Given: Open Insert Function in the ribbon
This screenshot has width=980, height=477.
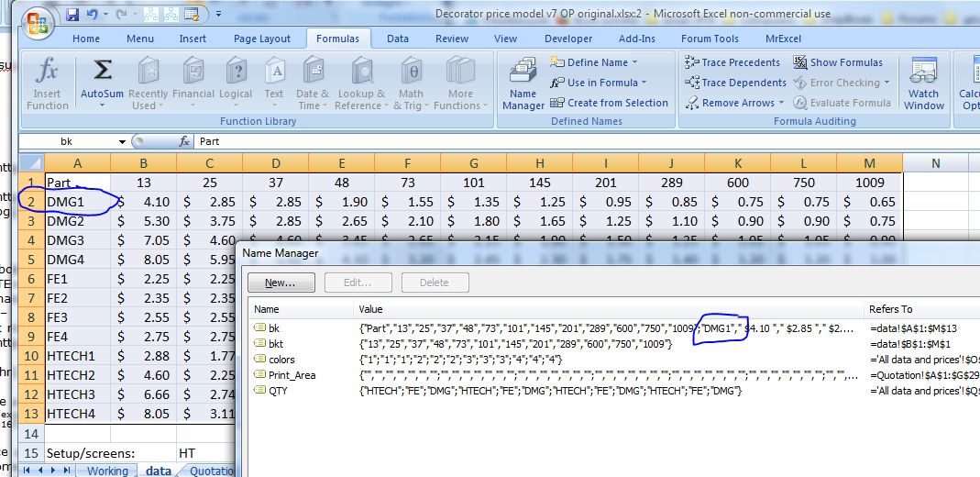Looking at the screenshot, I should pyautogui.click(x=48, y=83).
